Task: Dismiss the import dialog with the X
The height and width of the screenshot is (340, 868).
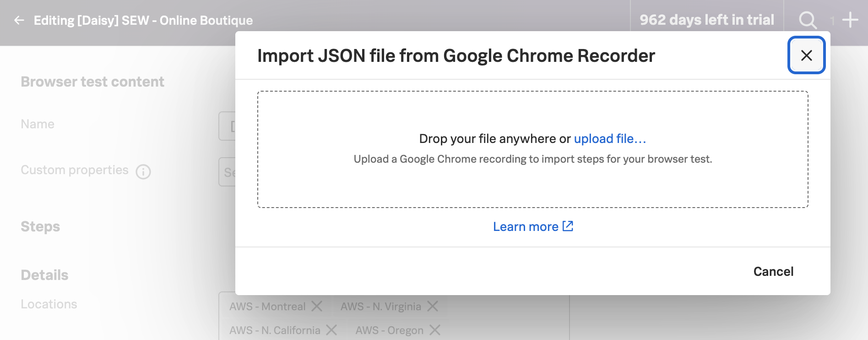Action: click(x=806, y=55)
